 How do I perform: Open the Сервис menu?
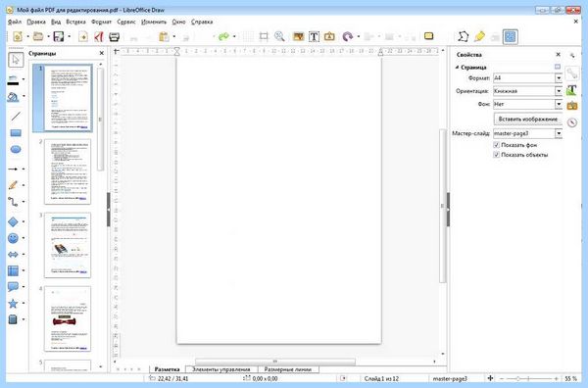tap(126, 22)
